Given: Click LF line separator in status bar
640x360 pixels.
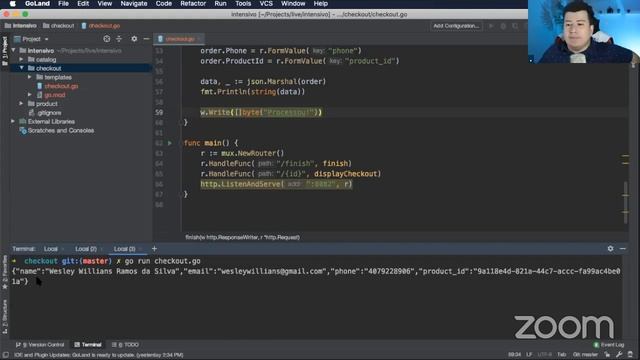Looking at the screenshot, I should [x=529, y=355].
